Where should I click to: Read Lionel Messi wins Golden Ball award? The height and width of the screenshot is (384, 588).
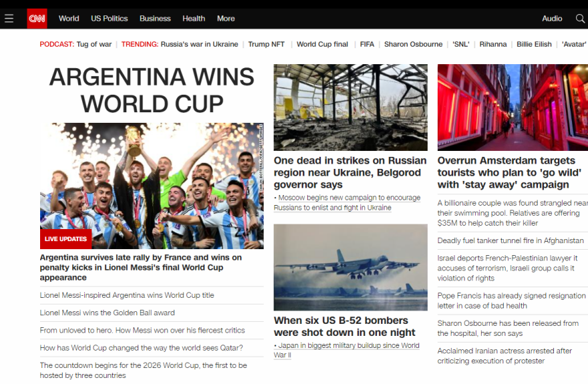108,313
